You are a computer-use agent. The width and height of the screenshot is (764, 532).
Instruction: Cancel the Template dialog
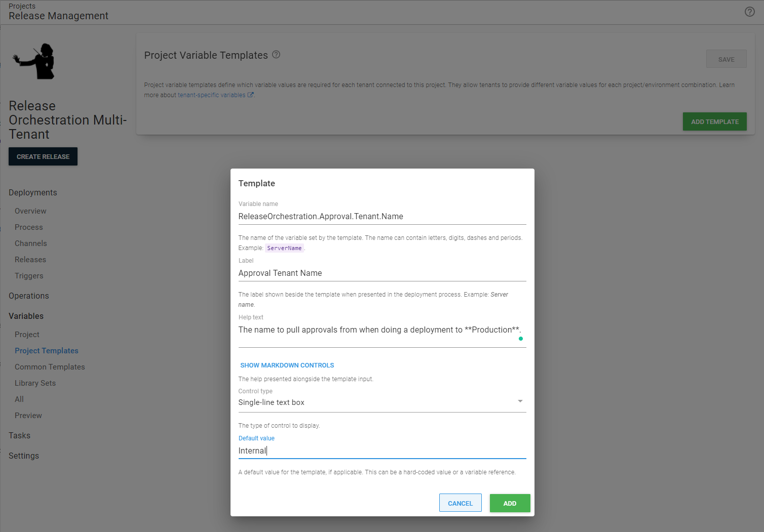(460, 503)
